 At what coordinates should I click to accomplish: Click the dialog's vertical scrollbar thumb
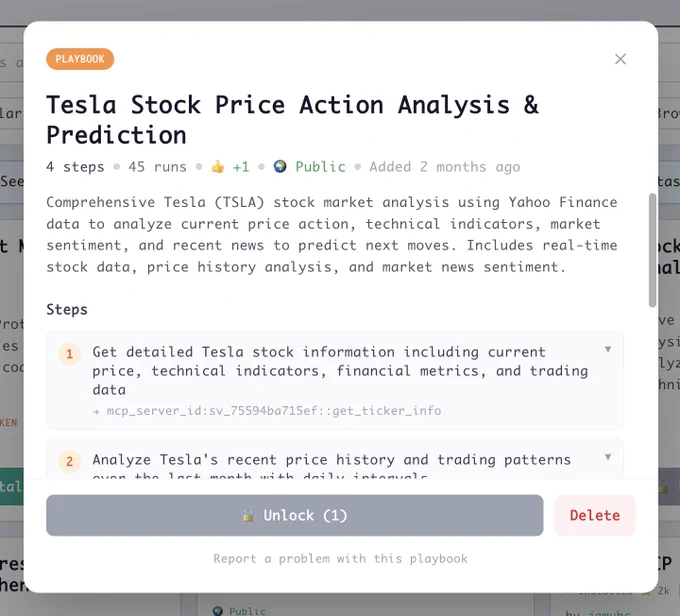pyautogui.click(x=652, y=250)
